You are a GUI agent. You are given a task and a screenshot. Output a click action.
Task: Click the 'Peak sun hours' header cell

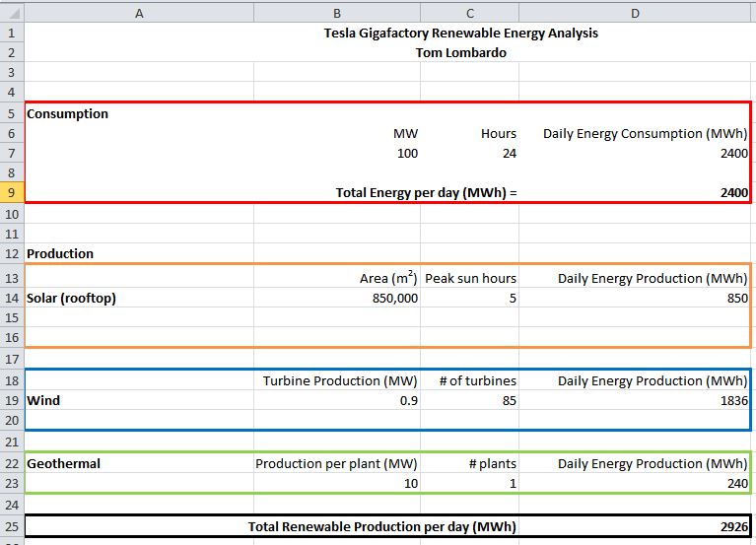(470, 278)
